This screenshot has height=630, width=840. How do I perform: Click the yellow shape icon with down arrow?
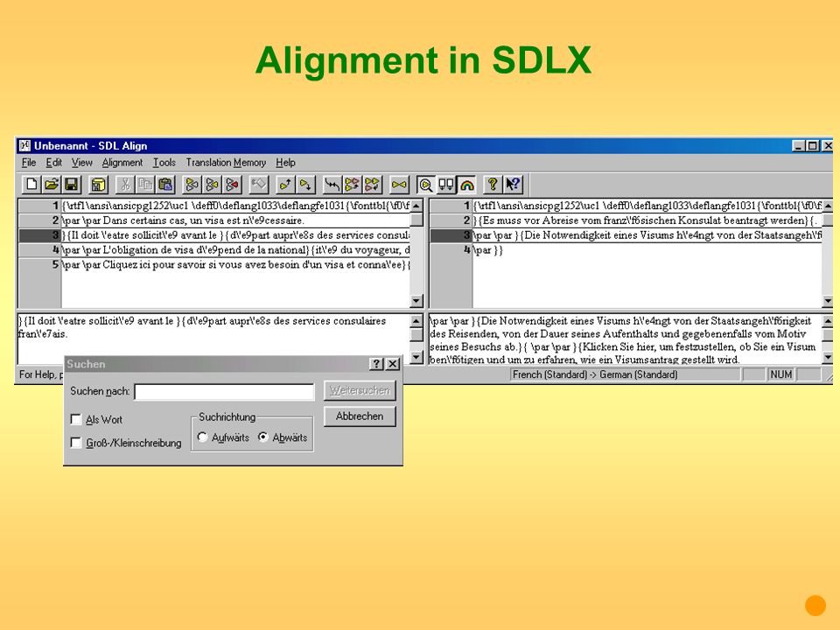(x=306, y=185)
